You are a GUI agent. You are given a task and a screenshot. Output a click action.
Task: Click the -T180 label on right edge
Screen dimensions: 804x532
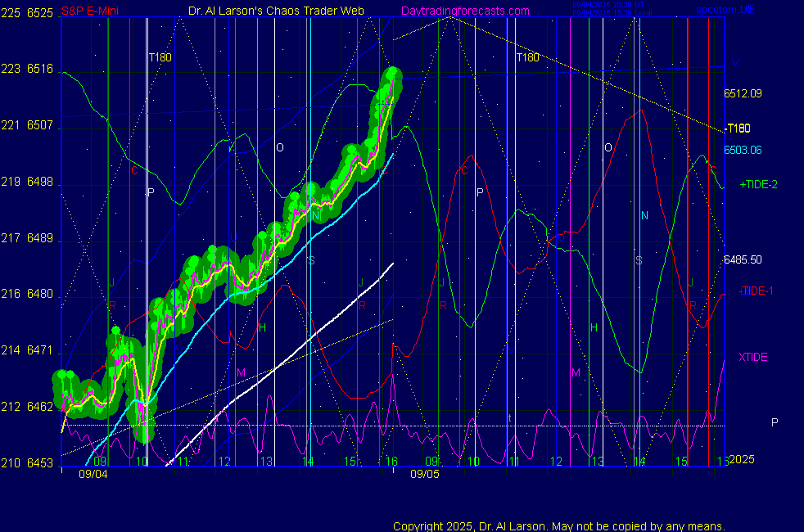pyautogui.click(x=738, y=128)
